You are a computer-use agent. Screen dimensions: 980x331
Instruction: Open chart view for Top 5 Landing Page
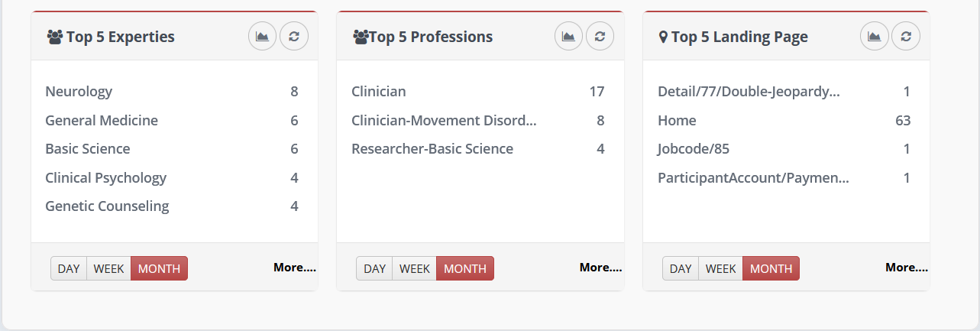tap(875, 36)
